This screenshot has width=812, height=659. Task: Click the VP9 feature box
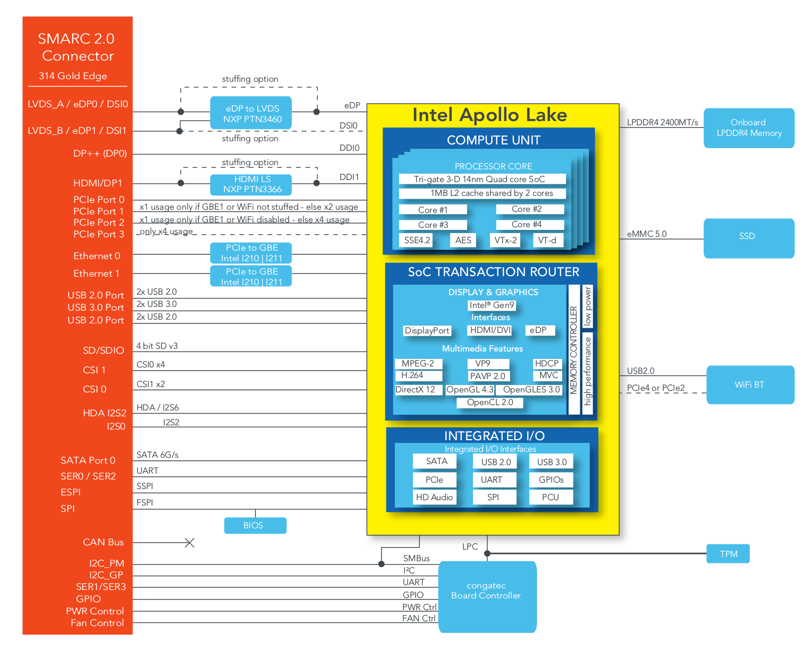[x=488, y=364]
